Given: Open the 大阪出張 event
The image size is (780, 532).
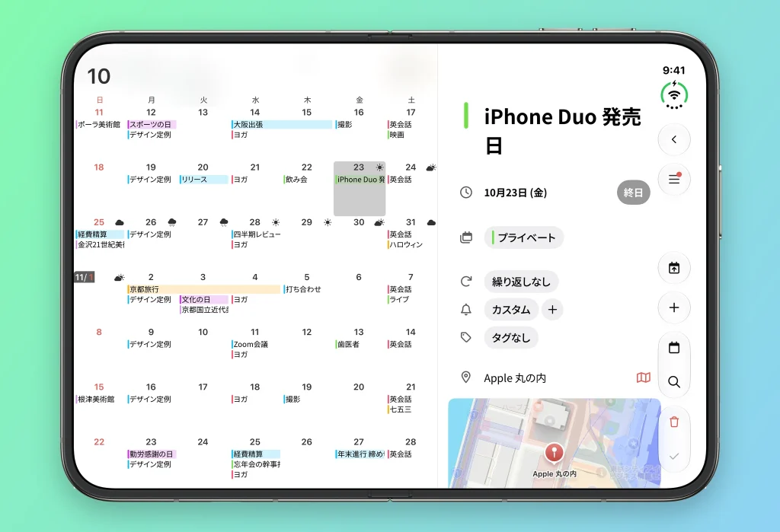Looking at the screenshot, I should [282, 124].
